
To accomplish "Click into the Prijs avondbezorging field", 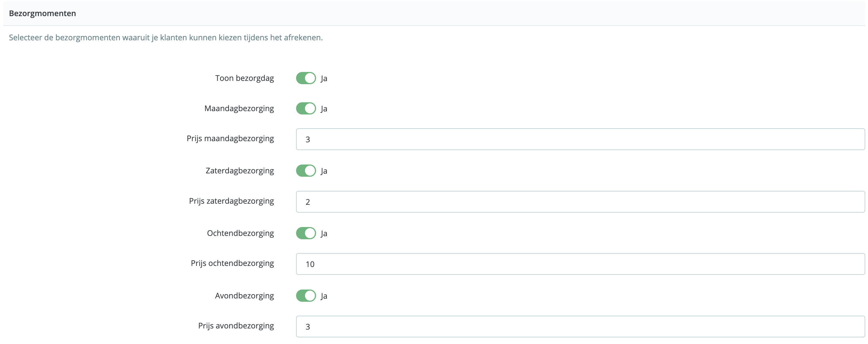I will pos(580,326).
